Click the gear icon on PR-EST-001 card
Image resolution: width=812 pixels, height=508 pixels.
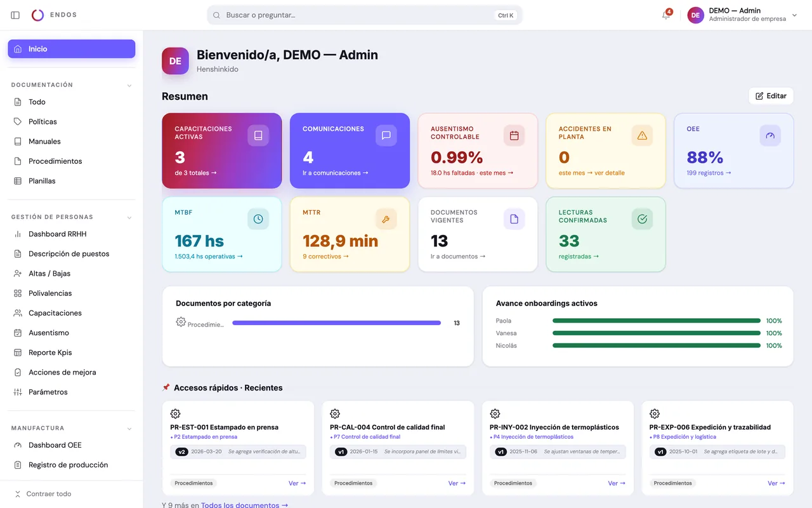(x=175, y=413)
